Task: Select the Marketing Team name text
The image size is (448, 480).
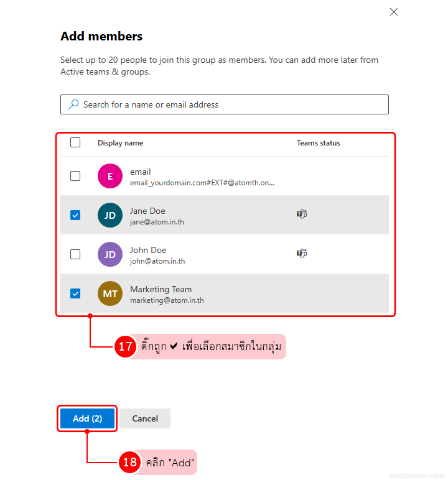Action: 161,289
